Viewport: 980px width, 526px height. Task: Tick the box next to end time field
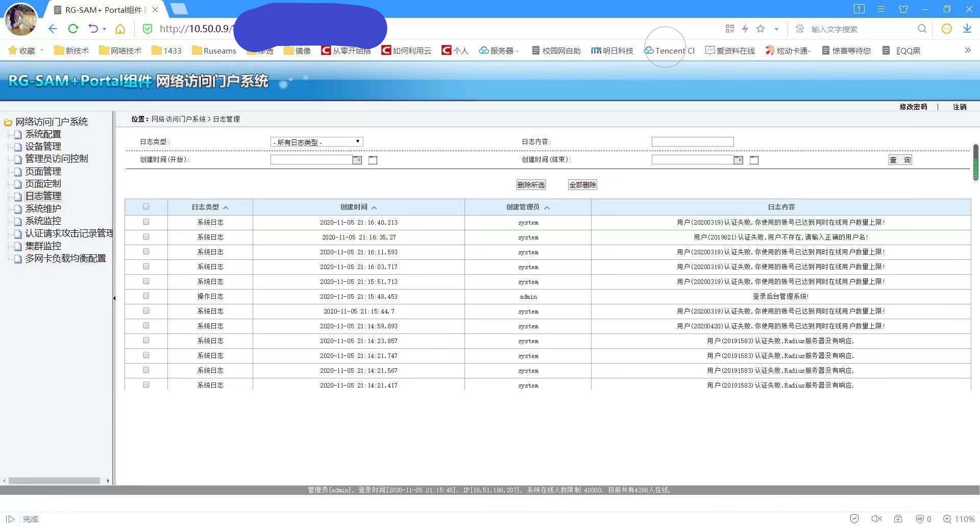point(754,160)
